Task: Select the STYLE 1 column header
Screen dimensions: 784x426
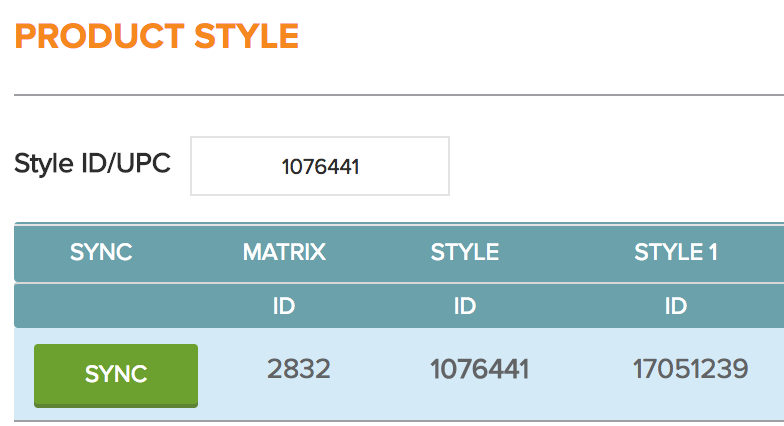Action: coord(676,253)
